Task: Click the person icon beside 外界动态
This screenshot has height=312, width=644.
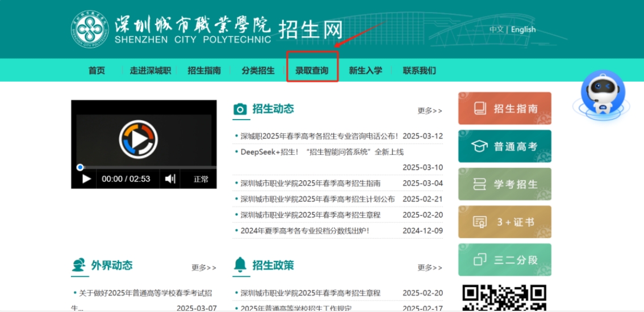Action: click(x=78, y=265)
